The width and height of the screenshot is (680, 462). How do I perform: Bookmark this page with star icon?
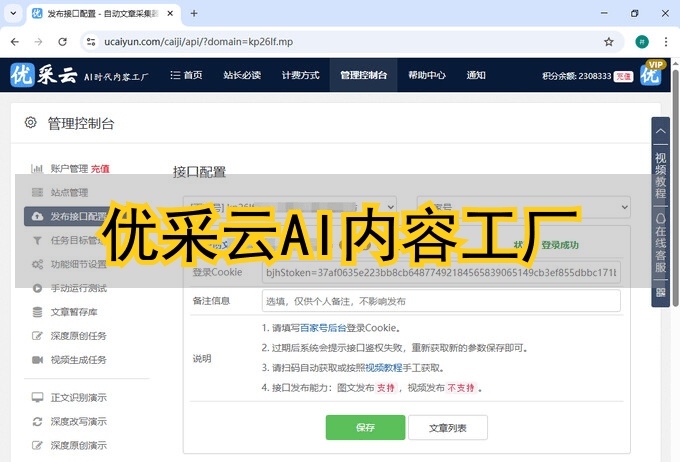[x=608, y=42]
